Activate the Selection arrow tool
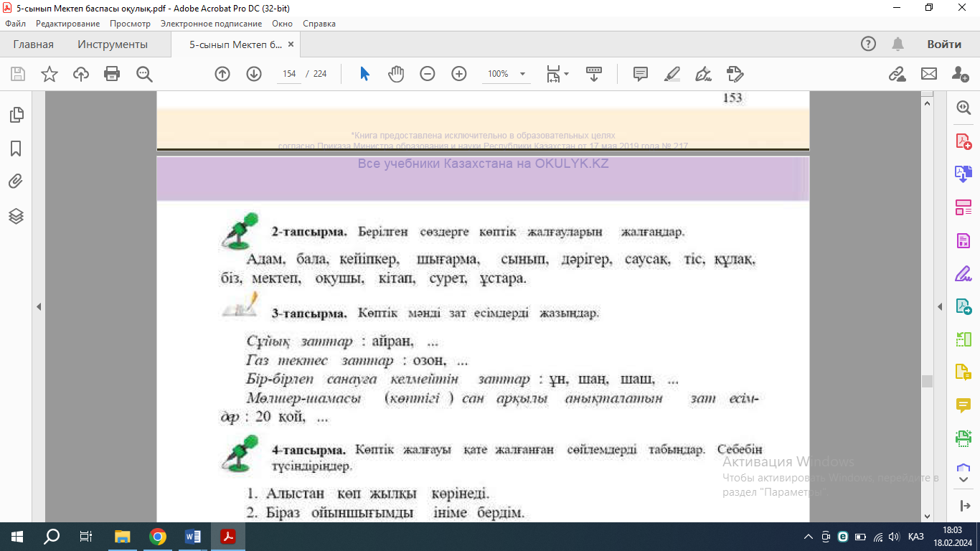The width and height of the screenshot is (980, 551). click(x=364, y=74)
